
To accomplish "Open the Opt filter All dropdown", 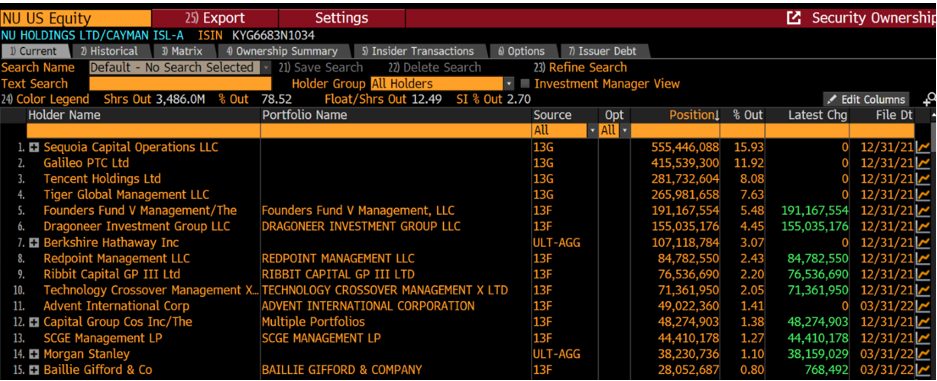I will click(625, 130).
